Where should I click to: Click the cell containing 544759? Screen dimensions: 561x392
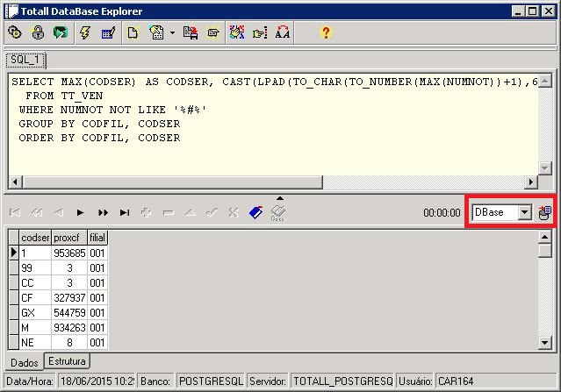69,313
